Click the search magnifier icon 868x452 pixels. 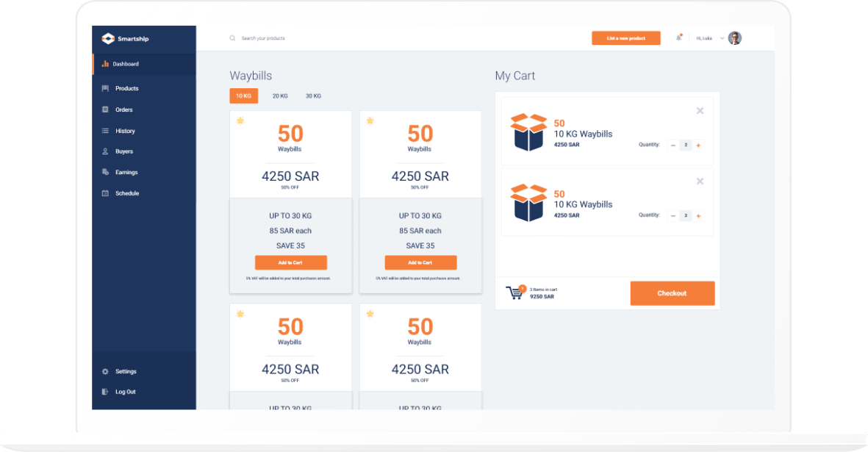232,38
